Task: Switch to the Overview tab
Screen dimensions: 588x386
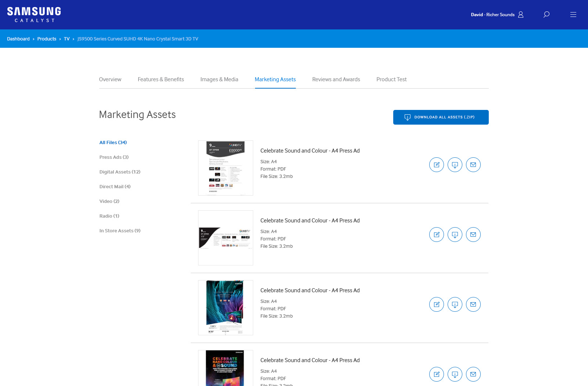Action: coord(110,79)
